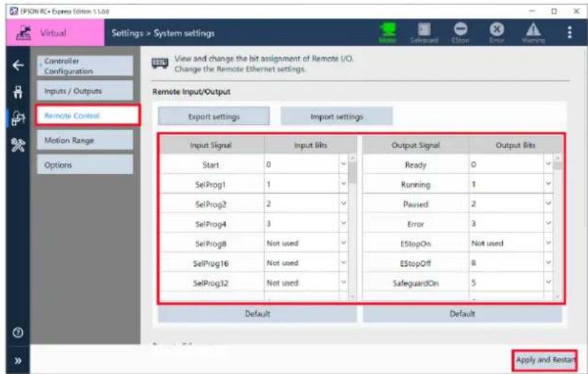Image resolution: width=588 pixels, height=374 pixels.
Task: Click the Warning triangle icon
Action: pos(533,33)
